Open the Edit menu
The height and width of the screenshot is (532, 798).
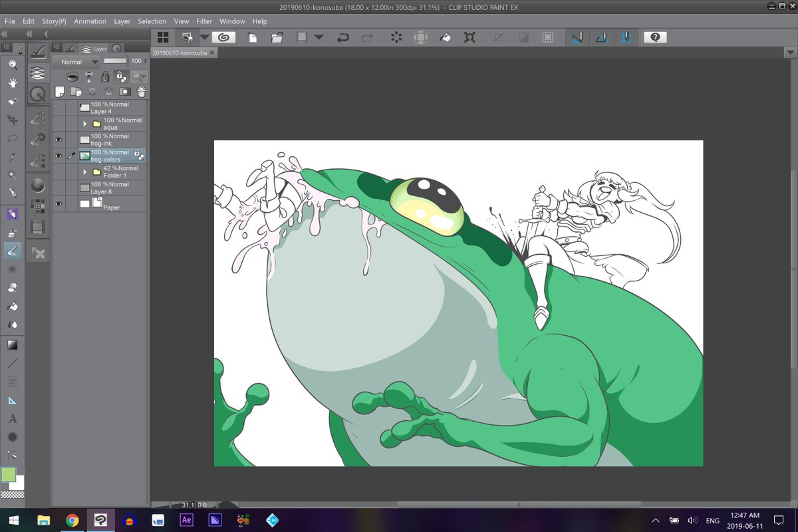[28, 21]
